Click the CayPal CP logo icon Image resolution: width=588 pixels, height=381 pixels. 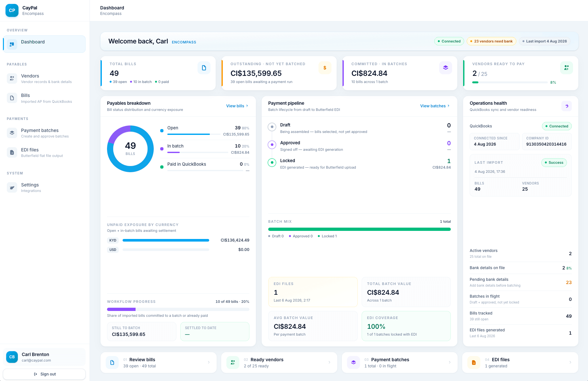(x=12, y=10)
